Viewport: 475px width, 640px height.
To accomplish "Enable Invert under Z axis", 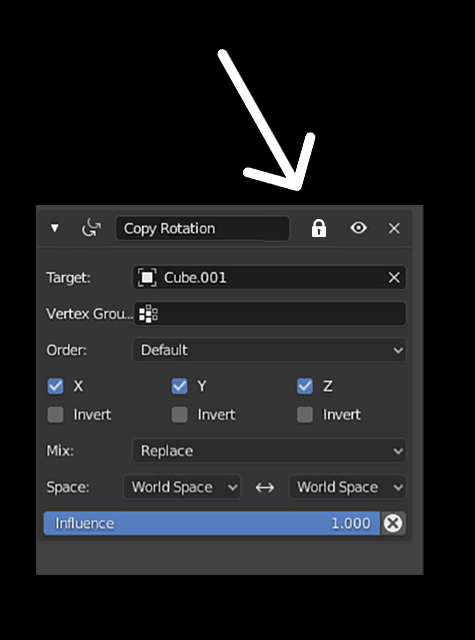I will point(305,415).
